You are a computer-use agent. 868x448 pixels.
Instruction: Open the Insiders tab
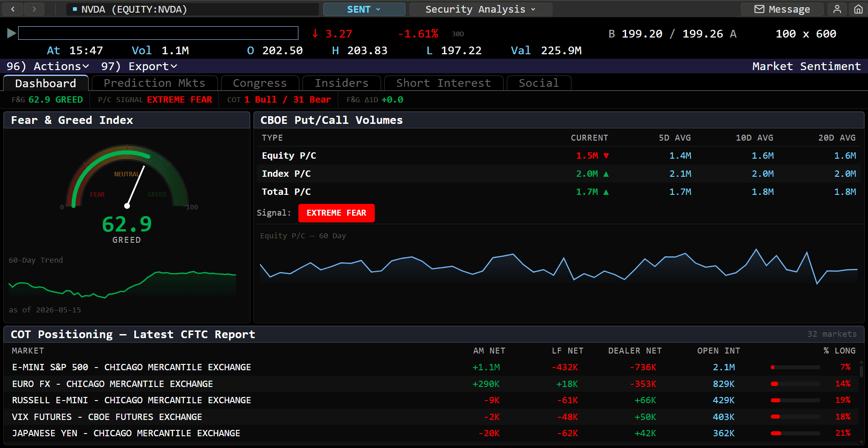click(342, 83)
